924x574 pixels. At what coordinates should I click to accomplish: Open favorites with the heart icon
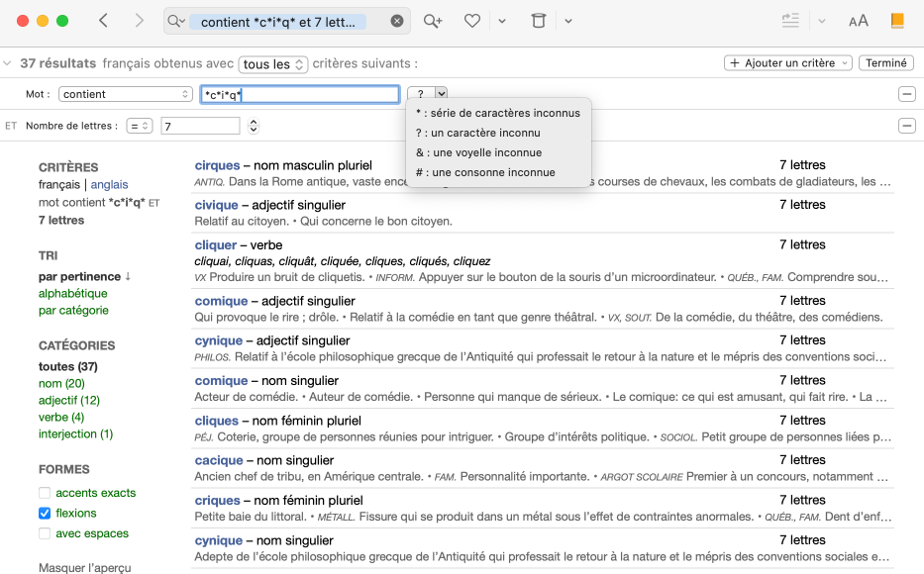point(472,20)
